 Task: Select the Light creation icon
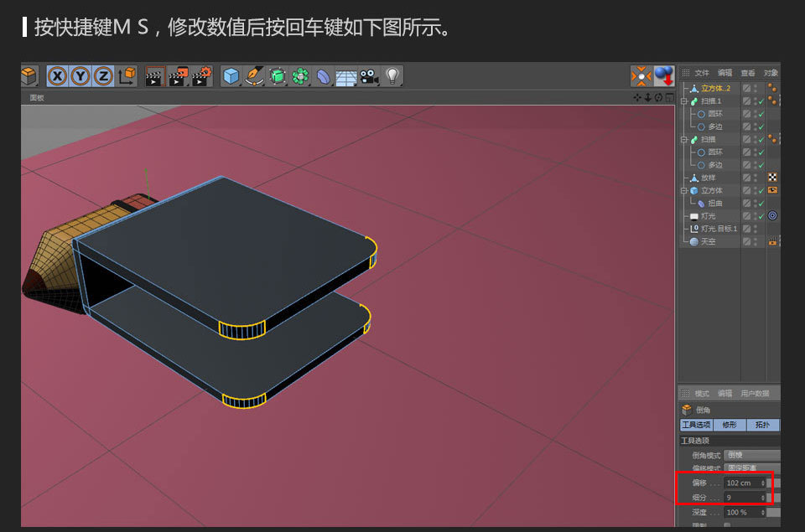[x=390, y=76]
